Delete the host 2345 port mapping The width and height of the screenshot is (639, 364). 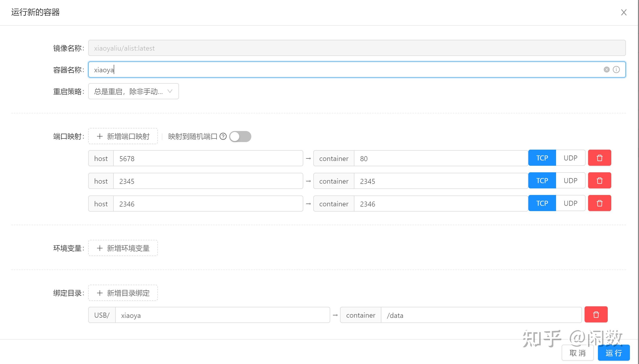point(599,181)
